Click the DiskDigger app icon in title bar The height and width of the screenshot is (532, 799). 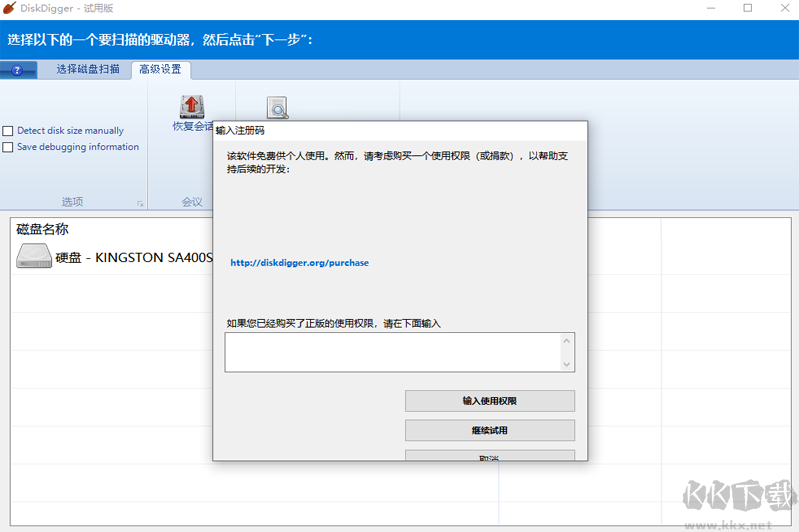click(9, 8)
